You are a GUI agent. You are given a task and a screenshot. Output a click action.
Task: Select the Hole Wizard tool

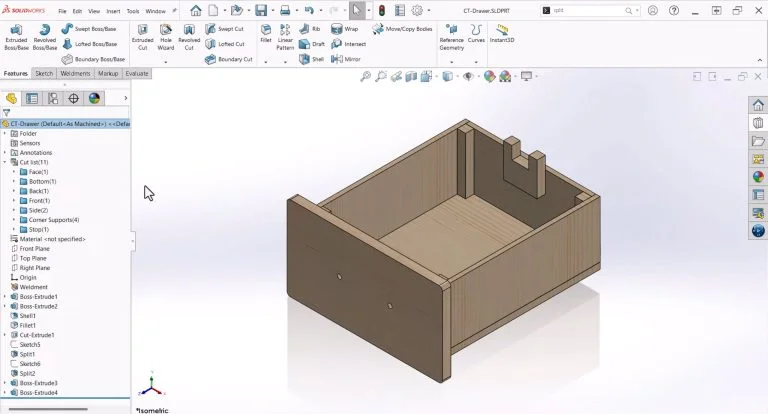(x=166, y=37)
